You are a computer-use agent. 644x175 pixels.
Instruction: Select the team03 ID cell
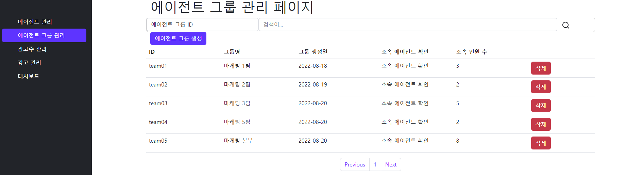pyautogui.click(x=158, y=103)
